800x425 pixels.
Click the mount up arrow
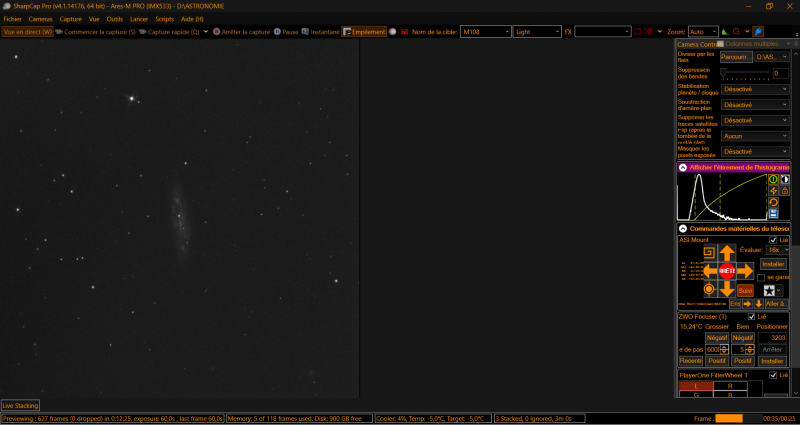(x=727, y=253)
